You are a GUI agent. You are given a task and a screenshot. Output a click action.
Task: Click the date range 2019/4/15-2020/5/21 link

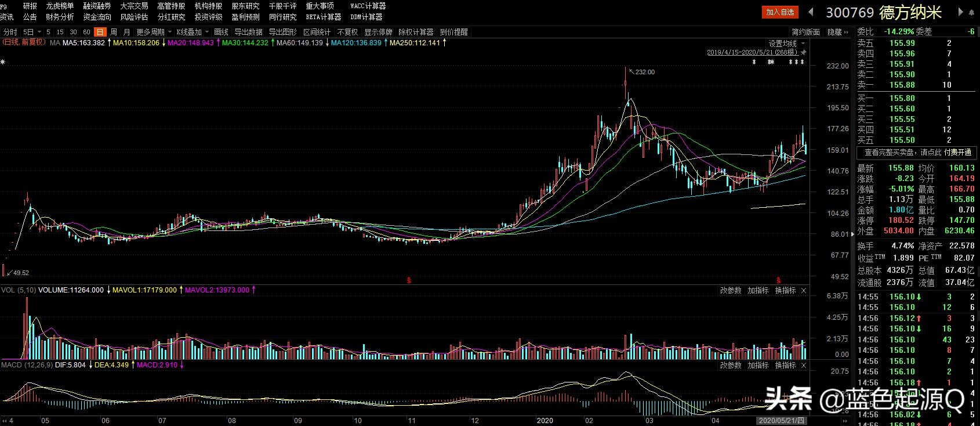[x=752, y=52]
